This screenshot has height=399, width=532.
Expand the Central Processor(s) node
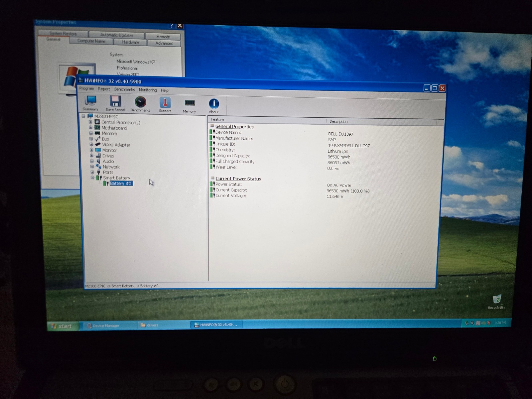coord(90,122)
